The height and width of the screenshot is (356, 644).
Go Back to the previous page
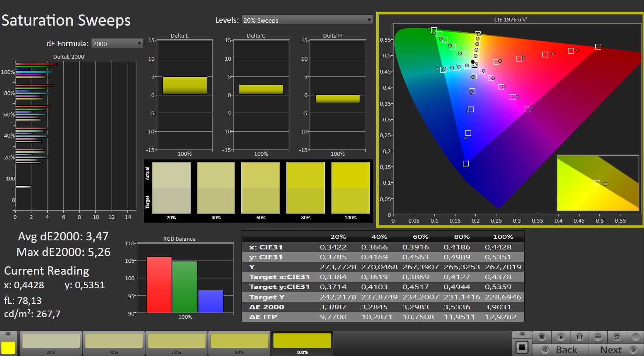point(560,350)
